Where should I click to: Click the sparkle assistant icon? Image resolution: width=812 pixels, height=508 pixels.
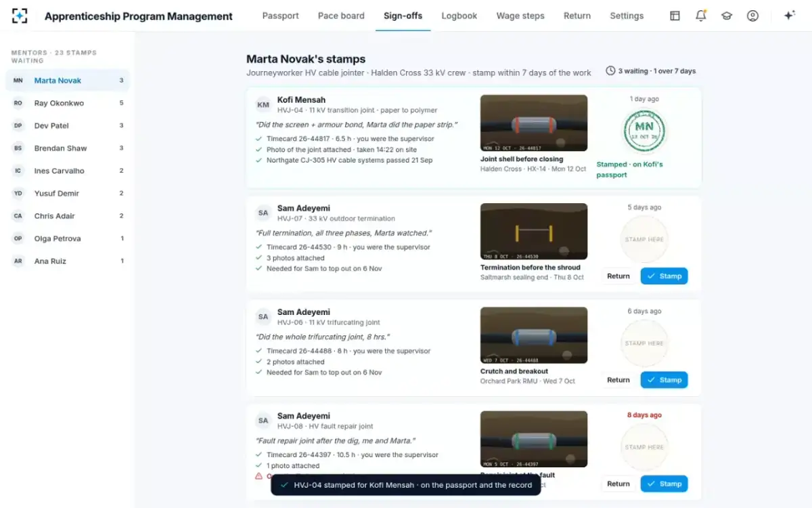tap(789, 16)
